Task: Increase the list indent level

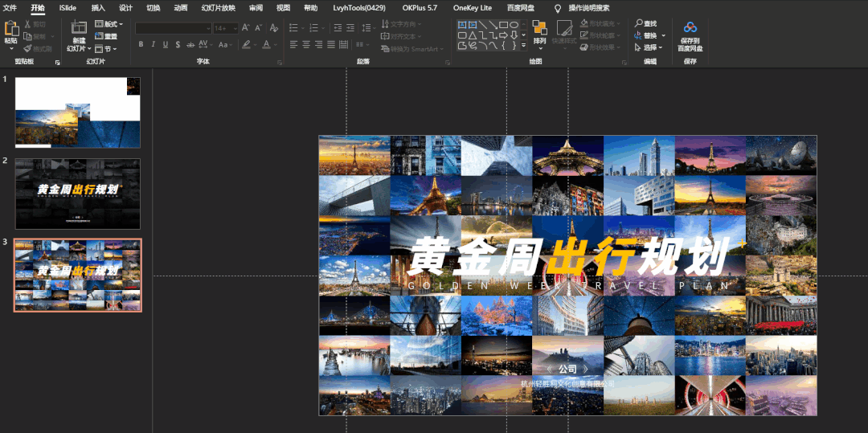Action: click(350, 27)
